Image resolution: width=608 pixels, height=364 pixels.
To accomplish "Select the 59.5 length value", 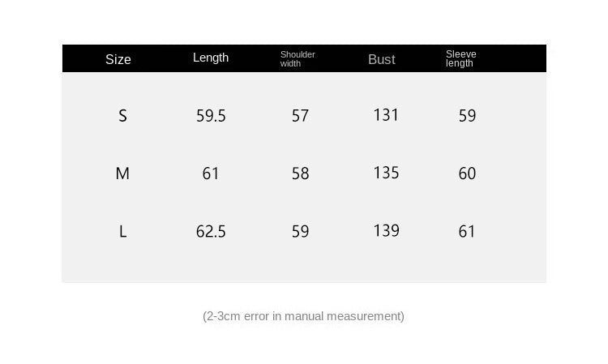I will (x=211, y=116).
